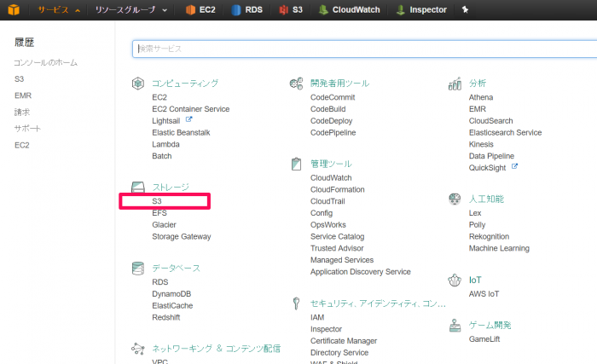Open EC2 shortcut in top bar
Image resolution: width=597 pixels, height=364 pixels.
click(x=200, y=10)
